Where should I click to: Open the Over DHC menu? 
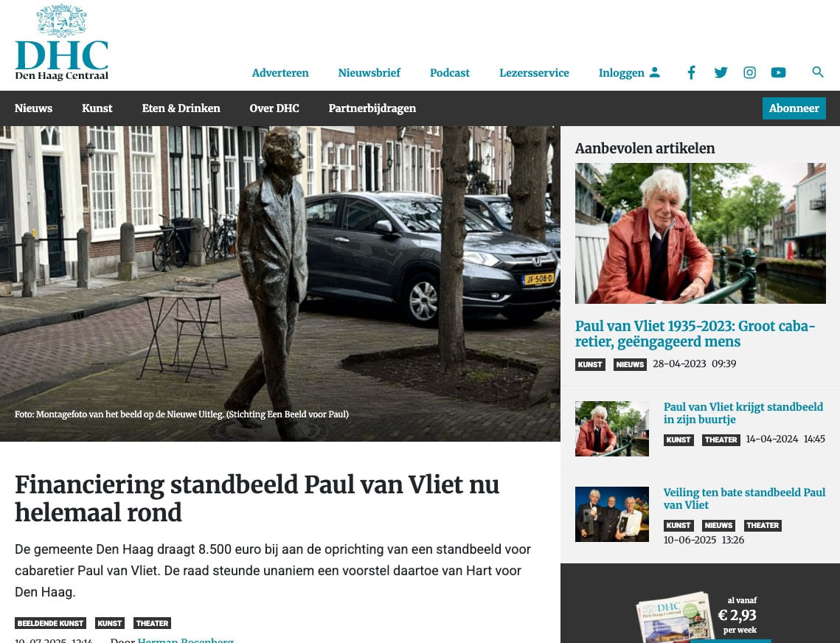click(x=274, y=108)
